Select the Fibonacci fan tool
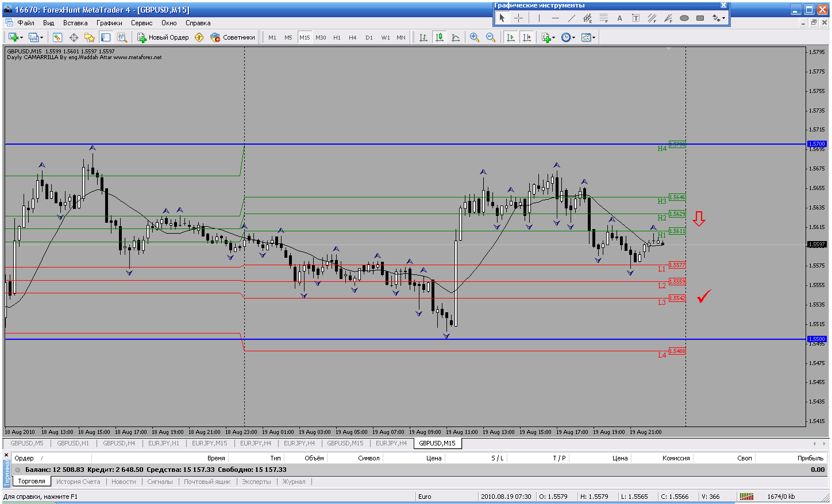This screenshot has width=832, height=504. (x=668, y=18)
